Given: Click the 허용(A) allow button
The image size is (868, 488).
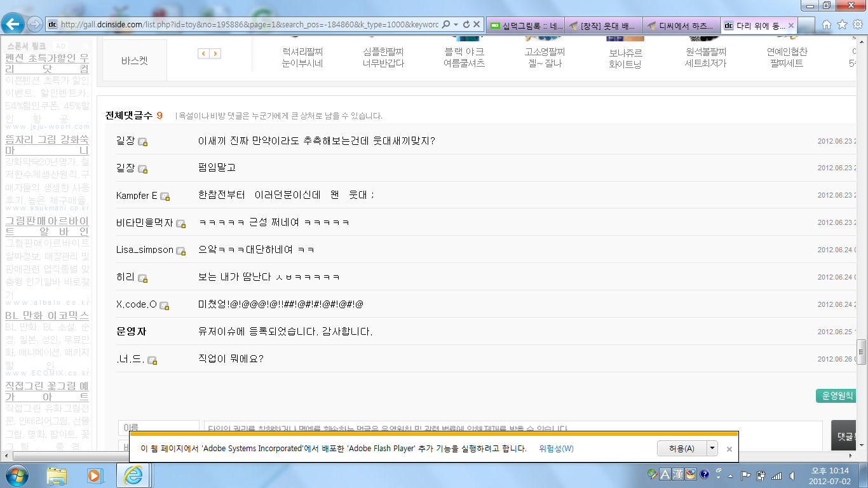Looking at the screenshot, I should 682,448.
